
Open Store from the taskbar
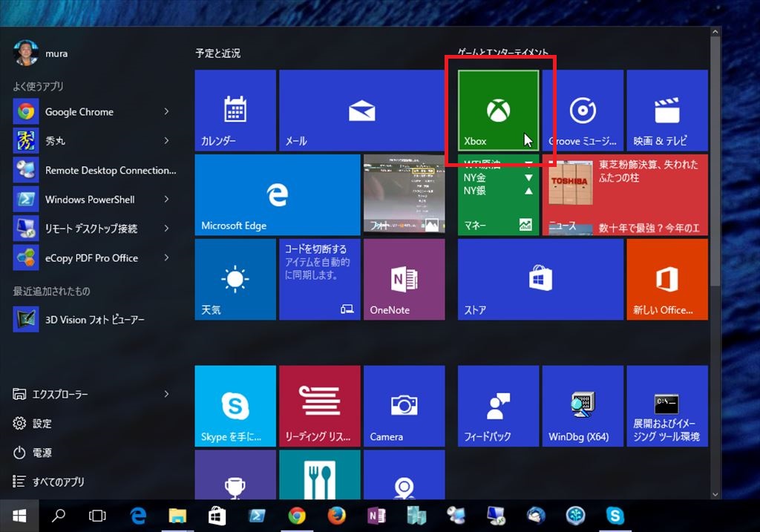217,516
